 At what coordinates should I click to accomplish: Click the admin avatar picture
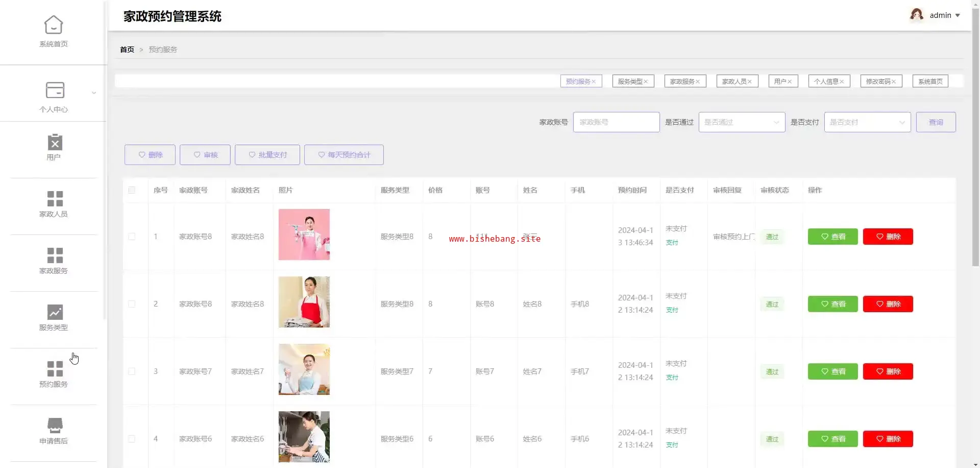[x=917, y=15]
